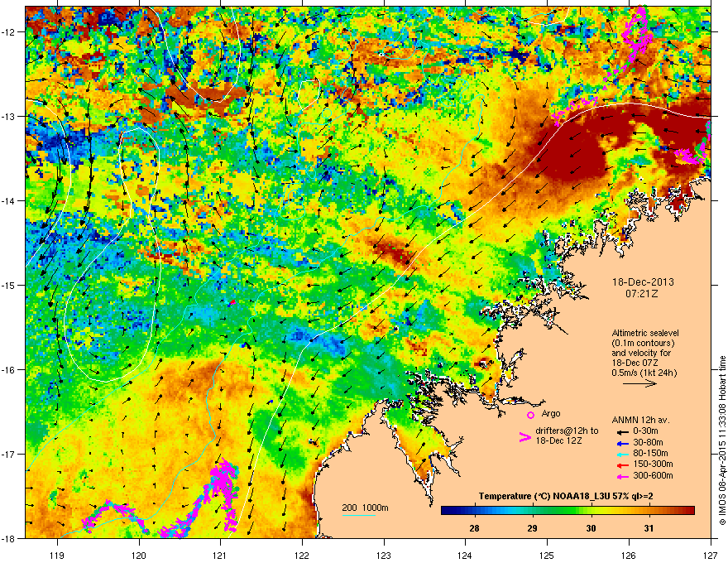Click the '18-Dec 12Z' drifters date text
Image resolution: width=728 pixels, height=563 pixels.
(x=558, y=440)
